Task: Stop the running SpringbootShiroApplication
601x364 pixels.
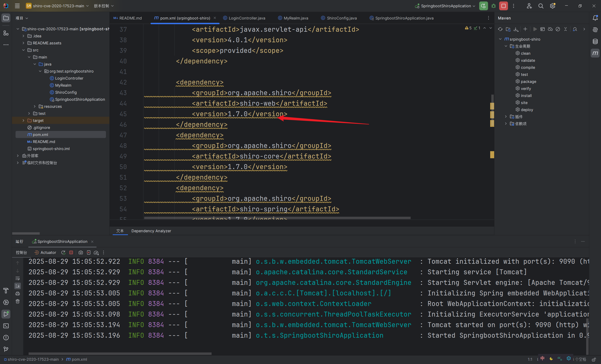Action: tap(503, 6)
